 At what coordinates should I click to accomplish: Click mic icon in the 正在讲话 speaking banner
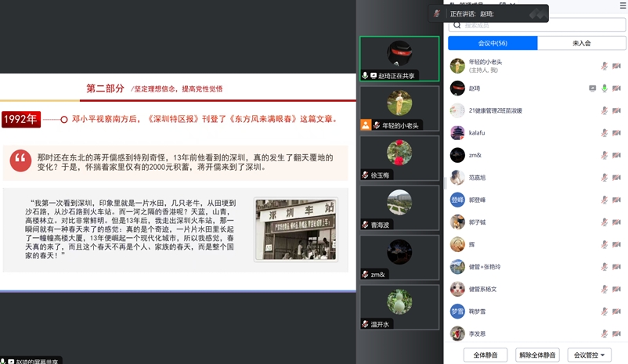point(437,13)
